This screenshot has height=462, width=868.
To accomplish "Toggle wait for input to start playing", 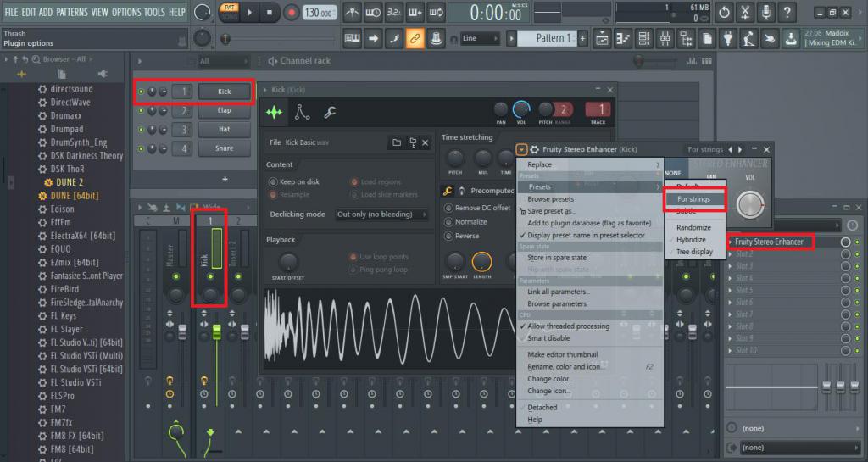I will 373,12.
